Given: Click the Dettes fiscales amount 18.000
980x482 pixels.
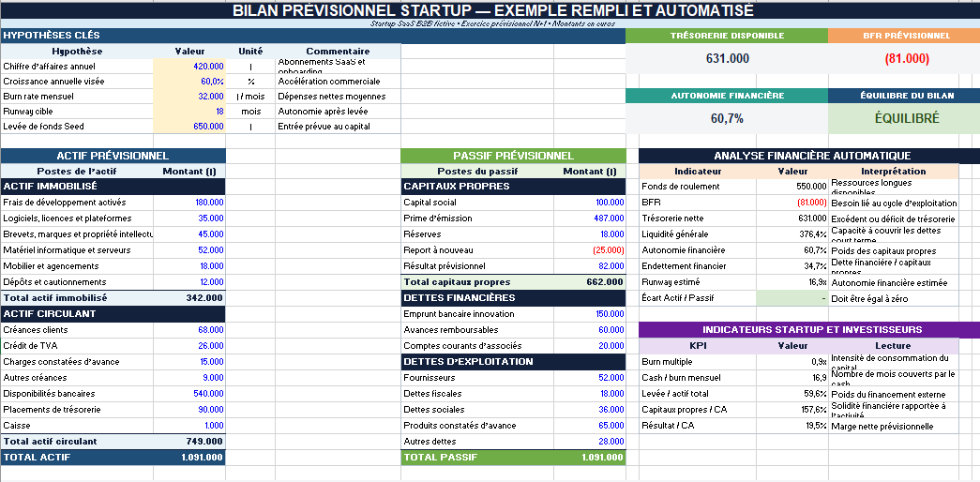Looking at the screenshot, I should click(x=589, y=394).
